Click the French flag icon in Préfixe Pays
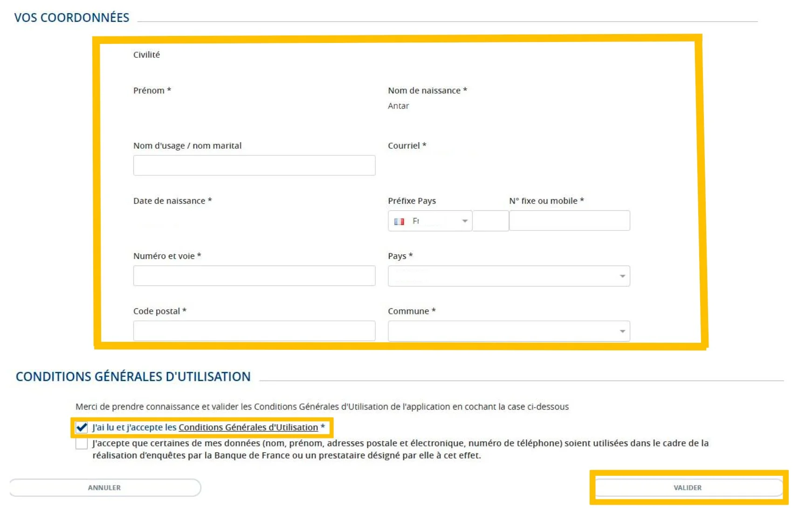 tap(400, 221)
